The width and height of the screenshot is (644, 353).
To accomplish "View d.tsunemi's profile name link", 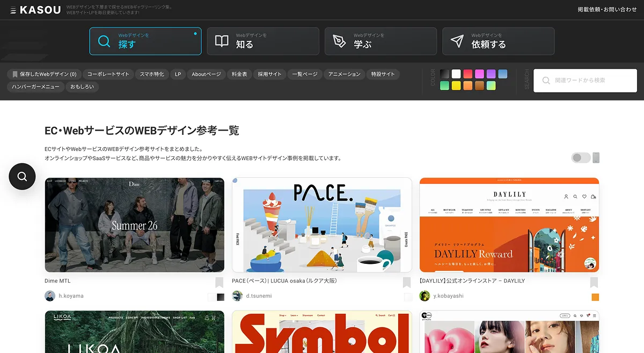I will click(x=260, y=296).
